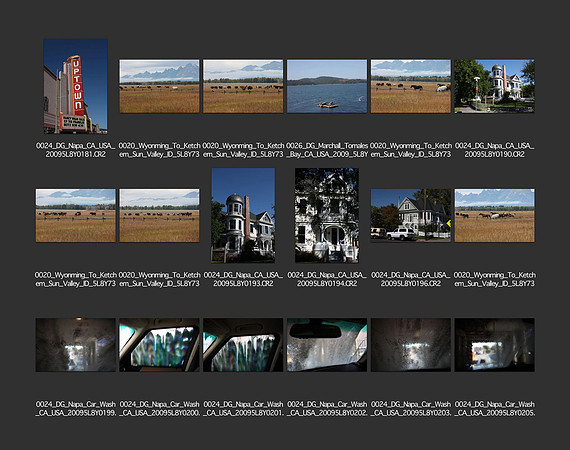The width and height of the screenshot is (570, 450).
Task: Click the Car_Wash filename ending 20095L8Y0201
Action: pyautogui.click(x=243, y=408)
